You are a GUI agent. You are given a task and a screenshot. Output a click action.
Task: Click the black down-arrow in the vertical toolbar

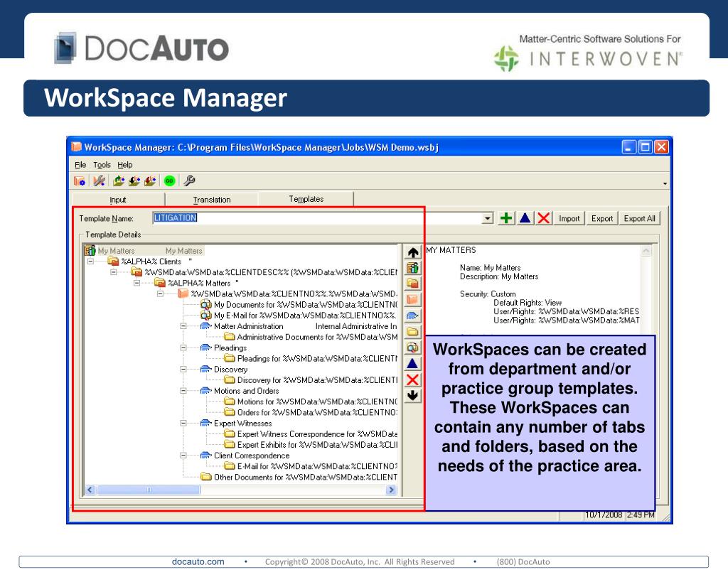click(x=413, y=395)
